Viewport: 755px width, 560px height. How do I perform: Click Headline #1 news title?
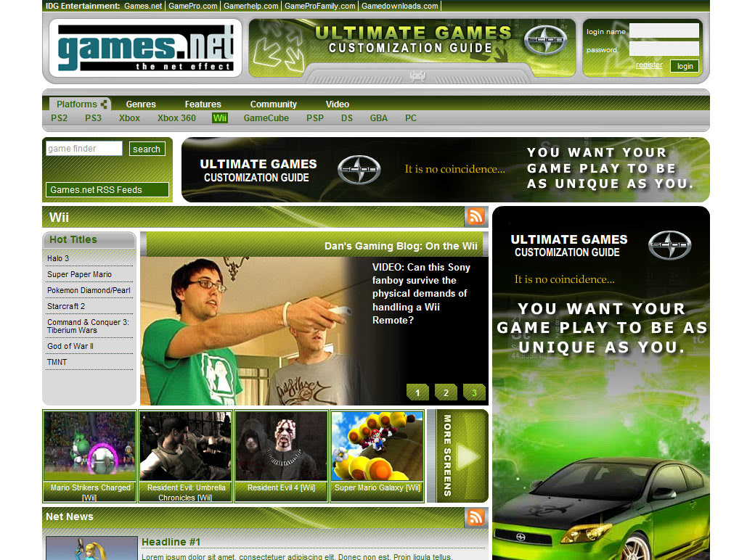(x=171, y=542)
